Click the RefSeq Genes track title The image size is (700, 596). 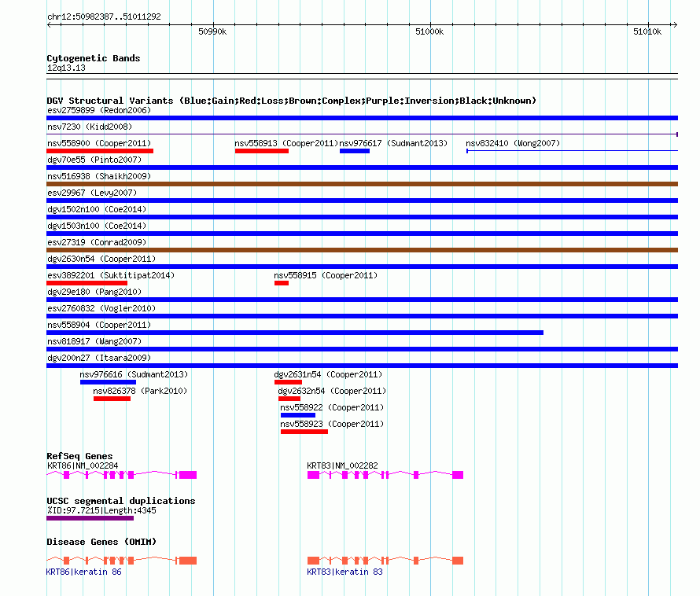pos(79,456)
